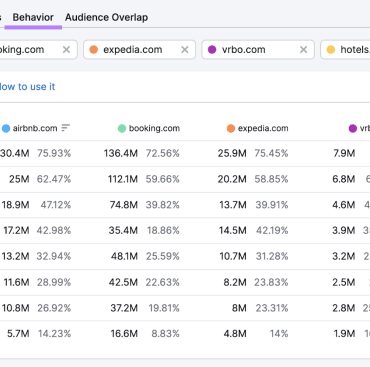The width and height of the screenshot is (370, 367).
Task: Select the 37.2M booking.com value
Action: pyautogui.click(x=124, y=308)
